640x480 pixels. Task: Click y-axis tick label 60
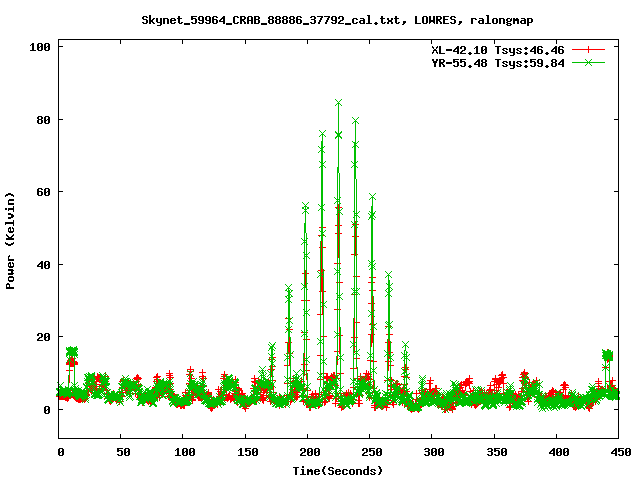44,192
